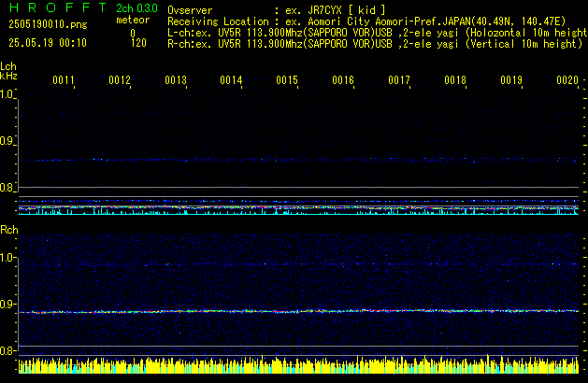This screenshot has width=588, height=383.
Task: Select the file name 2505190010.png
Action: point(48,24)
